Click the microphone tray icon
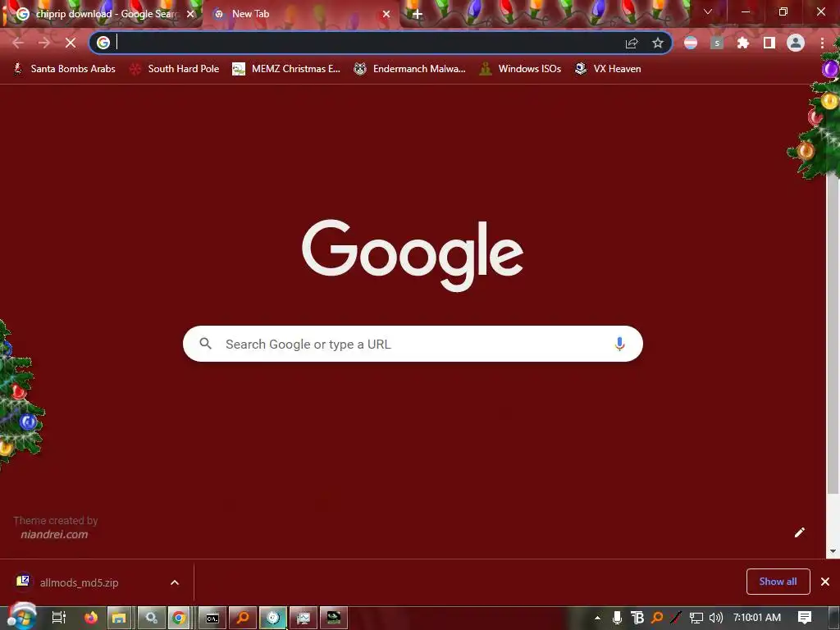 pos(617,618)
